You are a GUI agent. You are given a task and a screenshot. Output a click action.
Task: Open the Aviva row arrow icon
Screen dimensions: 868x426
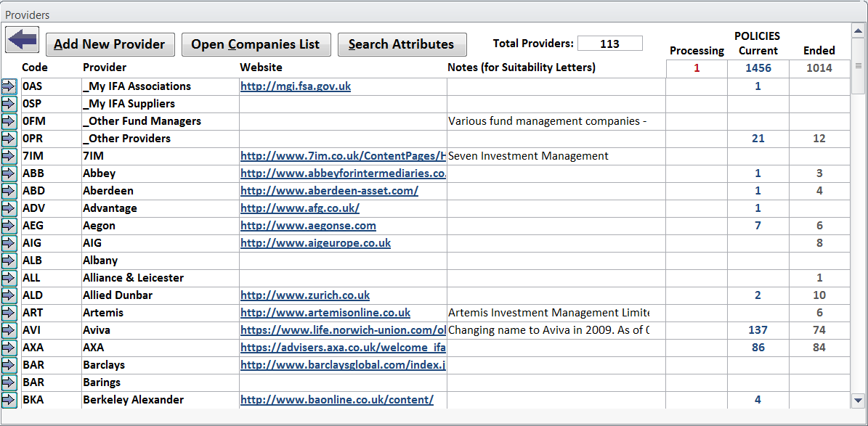(10, 330)
